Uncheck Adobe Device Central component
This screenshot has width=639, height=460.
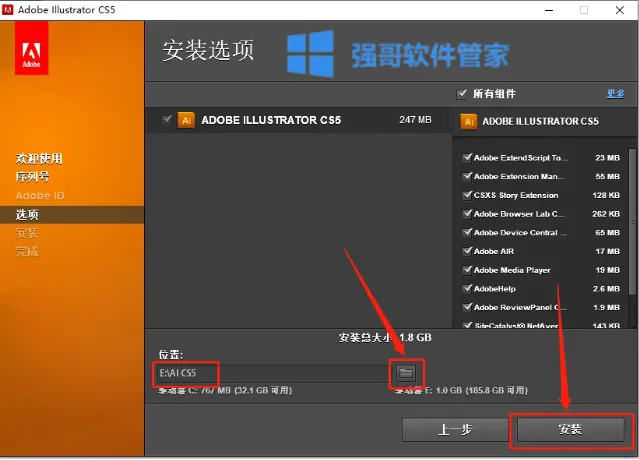[467, 233]
